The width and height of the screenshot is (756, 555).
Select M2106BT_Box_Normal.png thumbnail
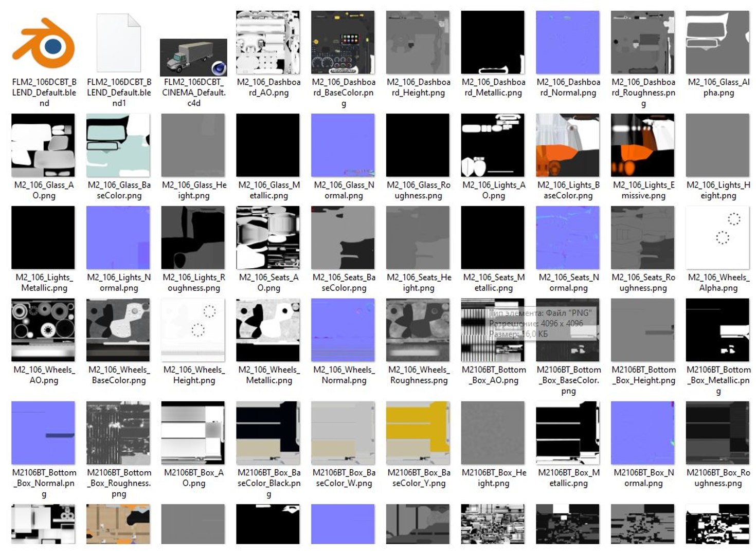tap(643, 433)
